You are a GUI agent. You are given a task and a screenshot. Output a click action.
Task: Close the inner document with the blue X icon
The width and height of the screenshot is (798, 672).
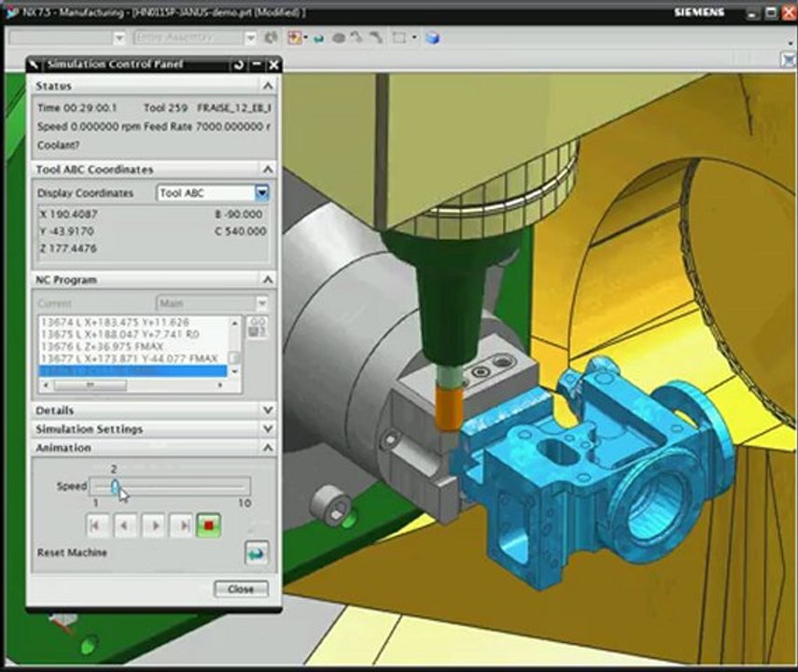click(789, 60)
